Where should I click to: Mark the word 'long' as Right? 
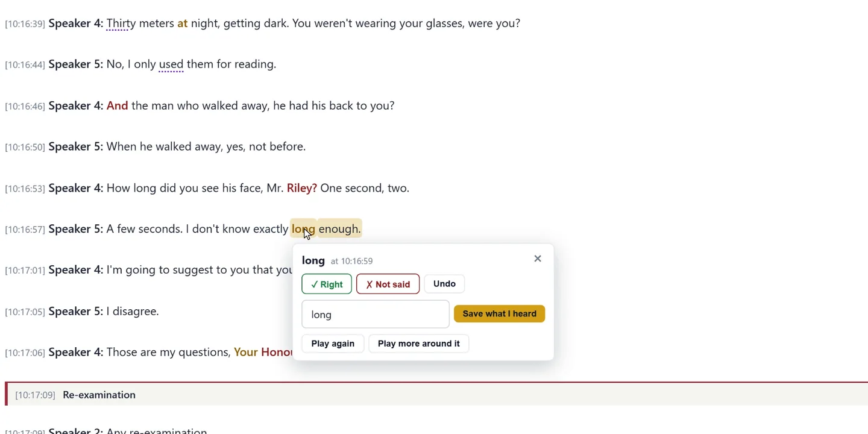point(327,284)
